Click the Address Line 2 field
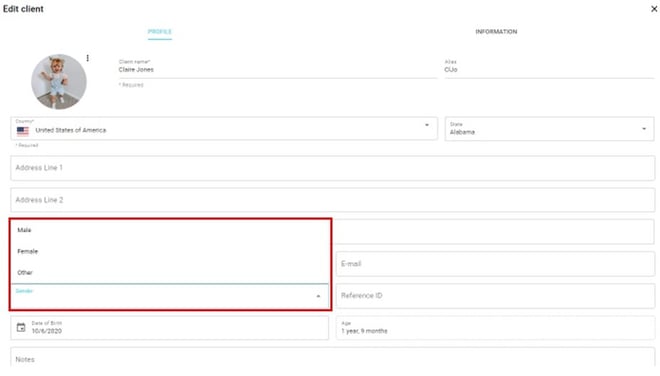This screenshot has width=660, height=376. pos(333,200)
